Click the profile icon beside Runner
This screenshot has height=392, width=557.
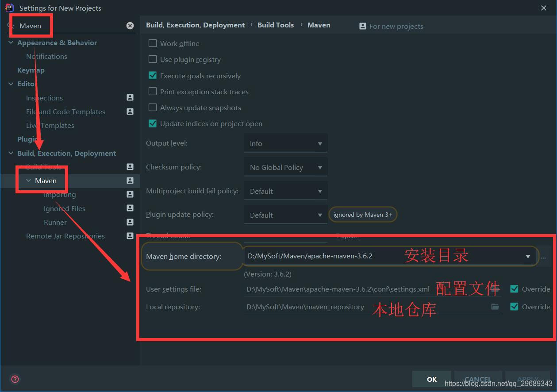tap(130, 222)
